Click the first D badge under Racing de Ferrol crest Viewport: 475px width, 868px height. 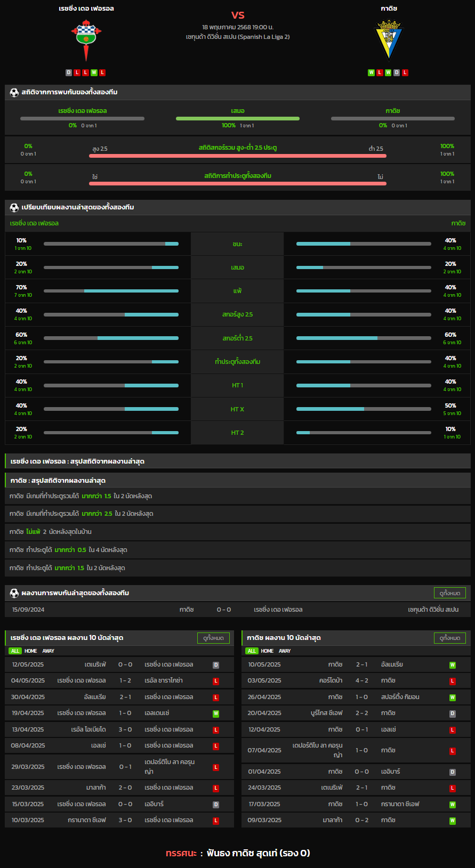click(x=69, y=72)
